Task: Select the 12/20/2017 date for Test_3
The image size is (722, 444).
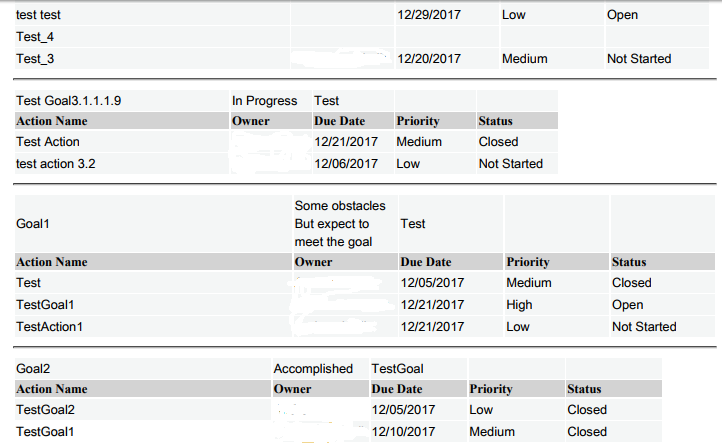Action: 430,59
